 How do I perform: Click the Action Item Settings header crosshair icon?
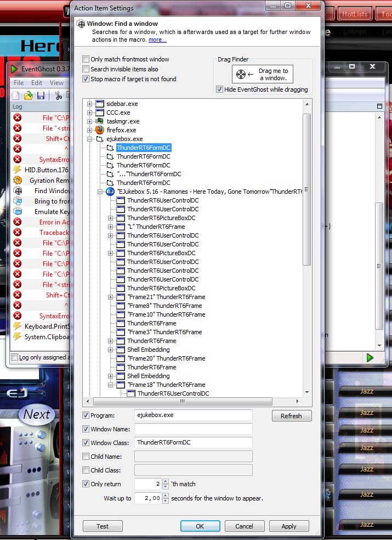(81, 24)
